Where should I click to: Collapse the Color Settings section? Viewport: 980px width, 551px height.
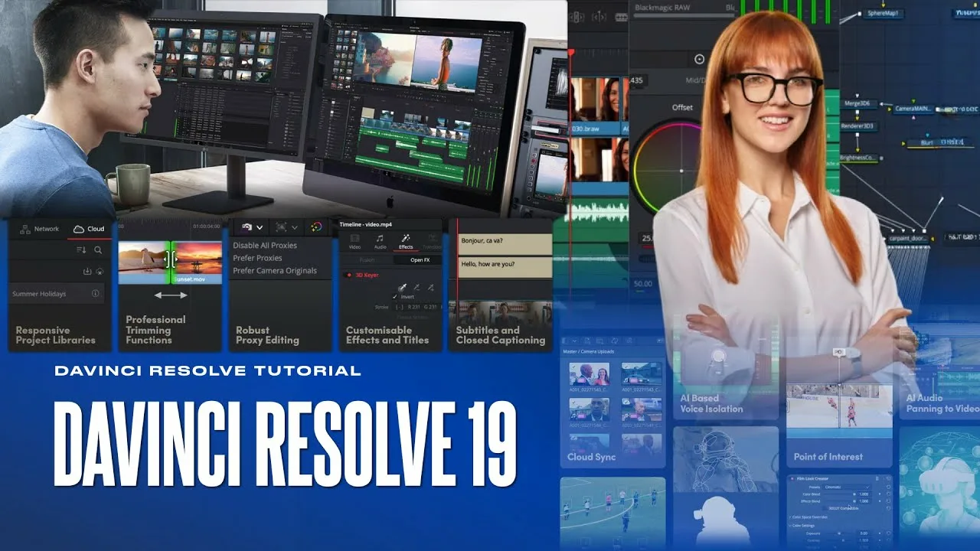click(x=803, y=525)
